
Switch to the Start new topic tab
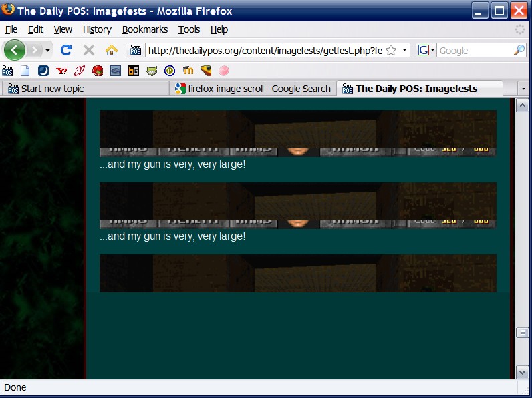85,89
